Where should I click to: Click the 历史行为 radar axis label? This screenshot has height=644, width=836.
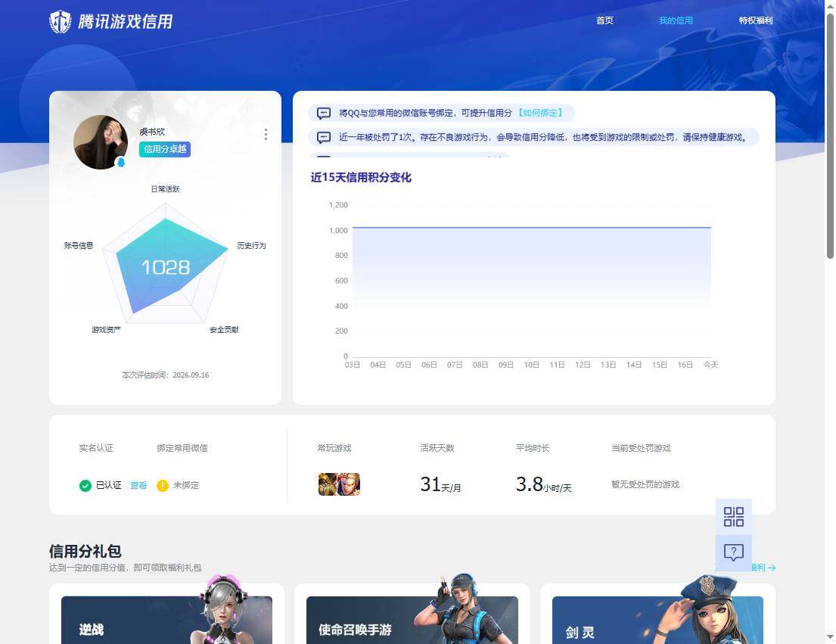252,246
